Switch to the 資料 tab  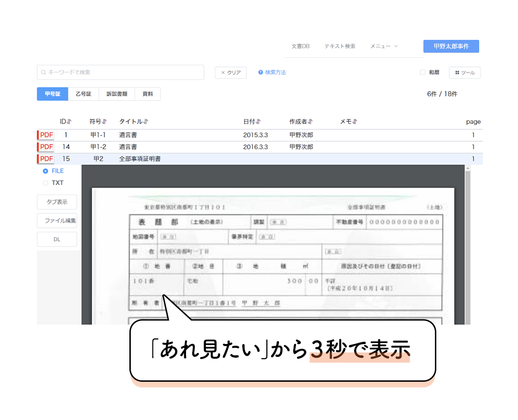(x=148, y=94)
